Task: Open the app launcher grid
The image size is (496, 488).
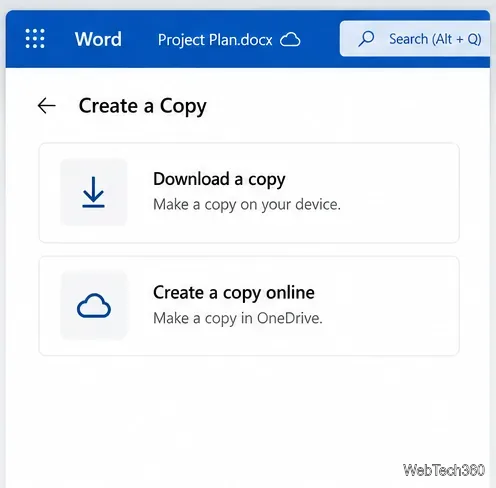Action: point(35,39)
